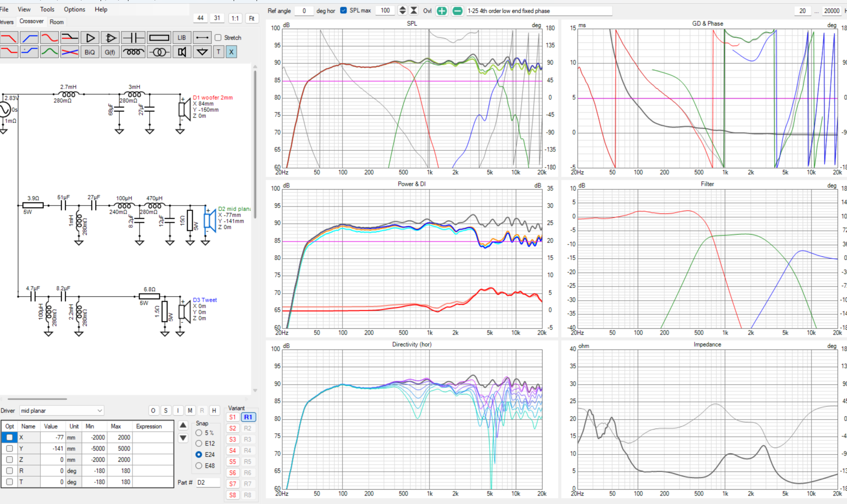Click the O button beside Driver

click(153, 411)
